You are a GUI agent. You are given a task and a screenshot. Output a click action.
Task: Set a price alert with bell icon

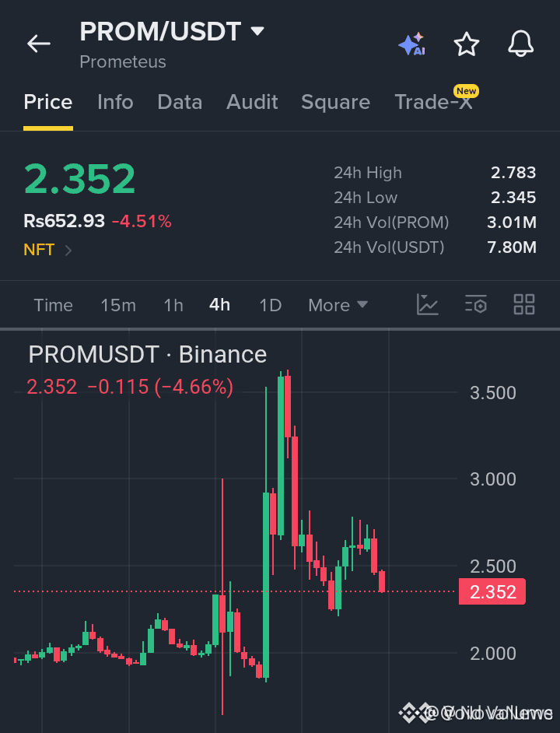pyautogui.click(x=521, y=44)
